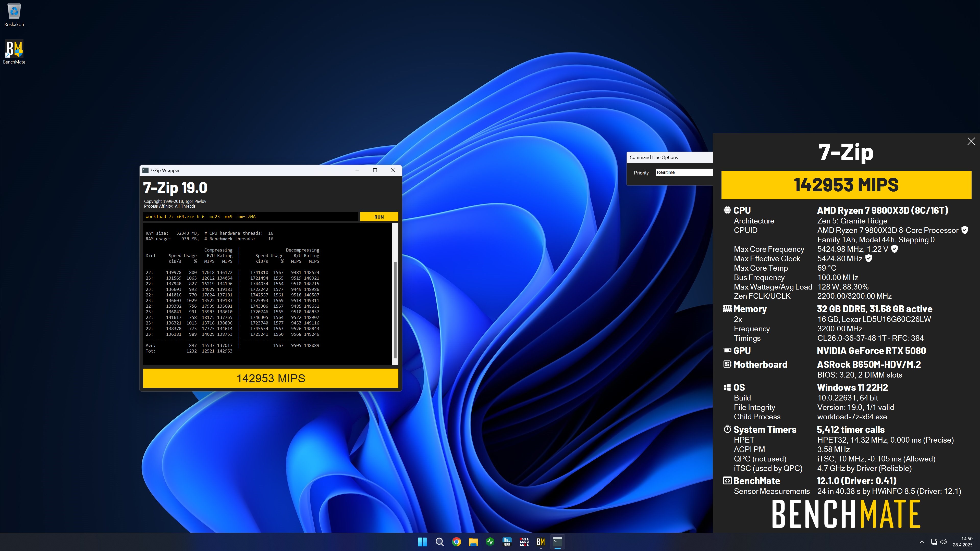Click the CL26.0-36-37-48 1T timings value
This screenshot has width=980, height=551.
pyautogui.click(x=871, y=338)
